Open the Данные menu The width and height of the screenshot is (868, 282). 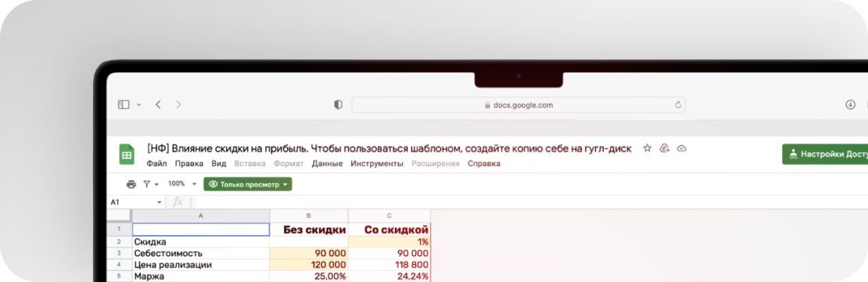[327, 164]
